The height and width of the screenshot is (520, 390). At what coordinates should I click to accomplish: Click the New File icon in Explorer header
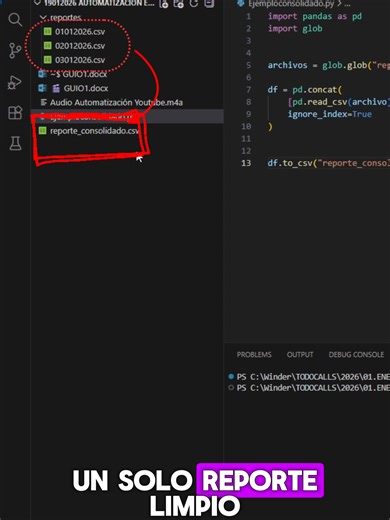click(x=163, y=4)
